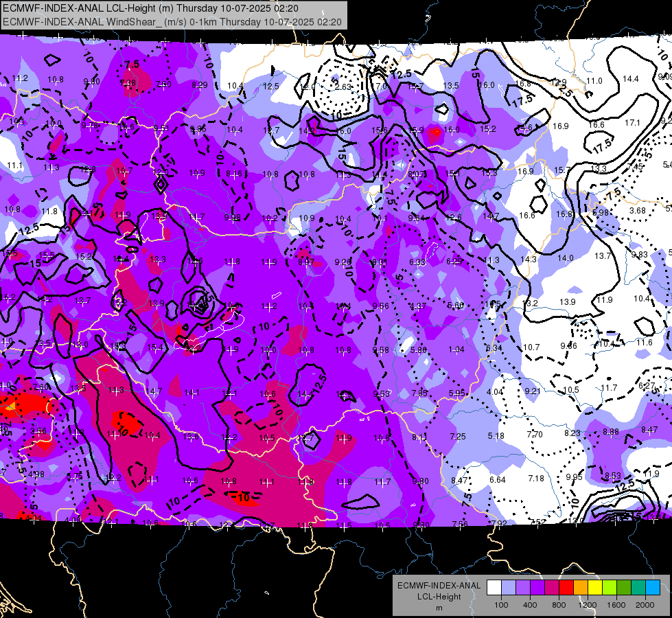Click the map grid value 7.50
The width and height of the screenshot is (672, 618).
pyautogui.click(x=163, y=84)
